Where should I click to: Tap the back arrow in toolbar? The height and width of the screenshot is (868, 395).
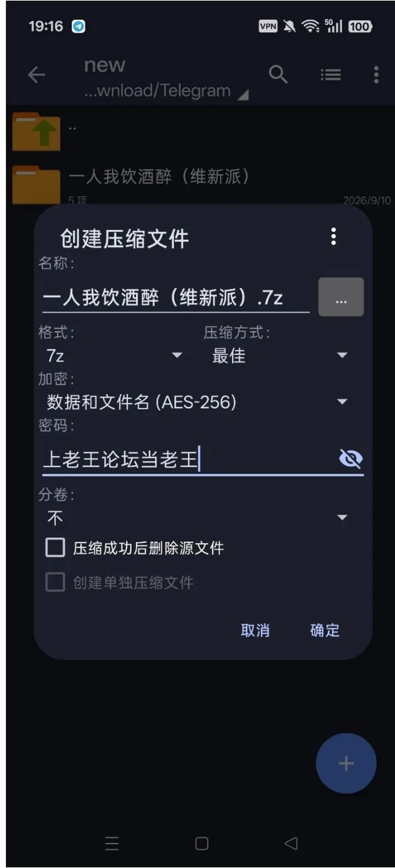(36, 75)
